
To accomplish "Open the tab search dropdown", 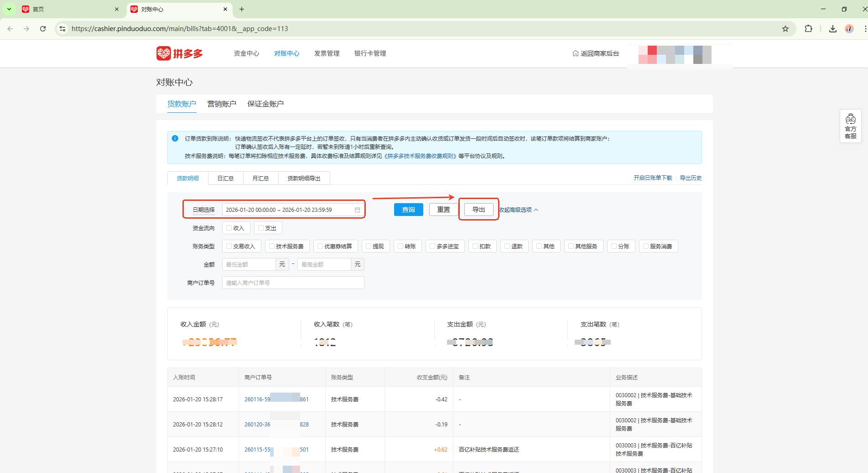I will [9, 9].
